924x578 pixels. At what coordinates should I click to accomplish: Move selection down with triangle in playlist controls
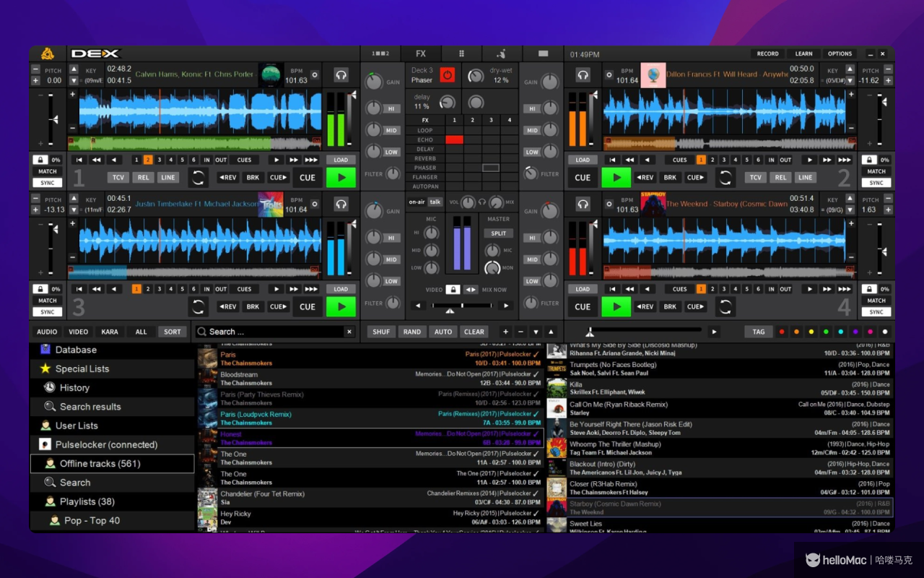[x=536, y=332]
